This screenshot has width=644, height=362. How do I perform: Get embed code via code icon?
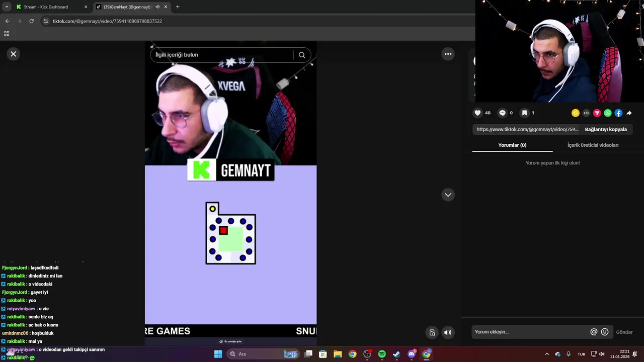586,113
